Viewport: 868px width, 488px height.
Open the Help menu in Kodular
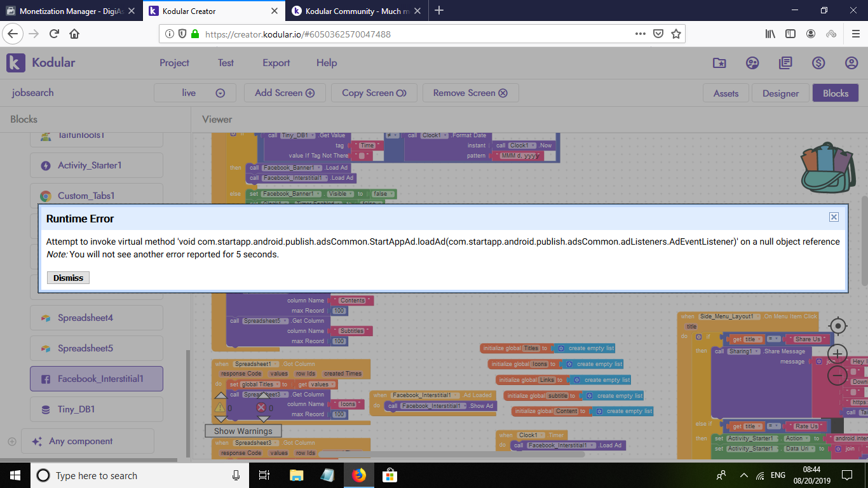[327, 63]
